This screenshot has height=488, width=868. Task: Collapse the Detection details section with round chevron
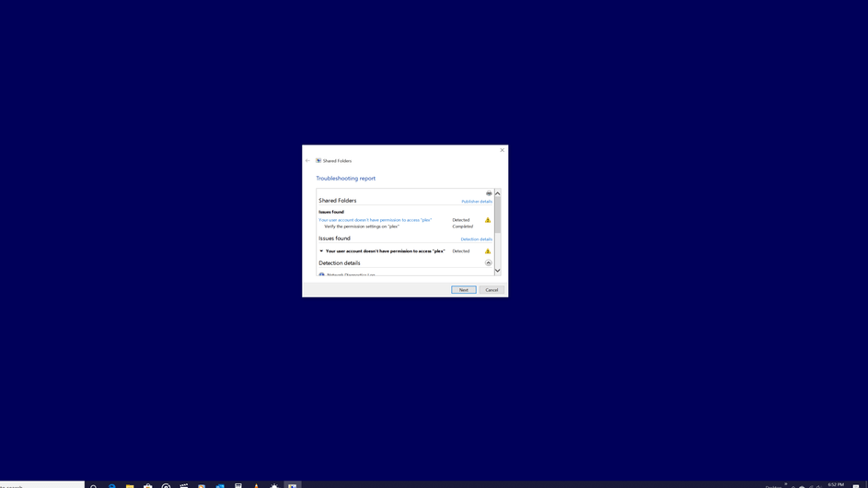[488, 263]
